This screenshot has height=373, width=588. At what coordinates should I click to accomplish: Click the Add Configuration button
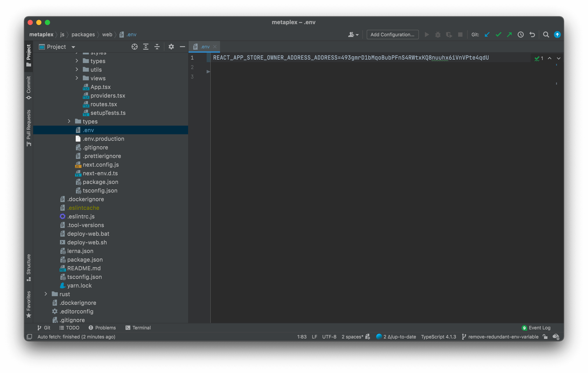[x=392, y=35]
